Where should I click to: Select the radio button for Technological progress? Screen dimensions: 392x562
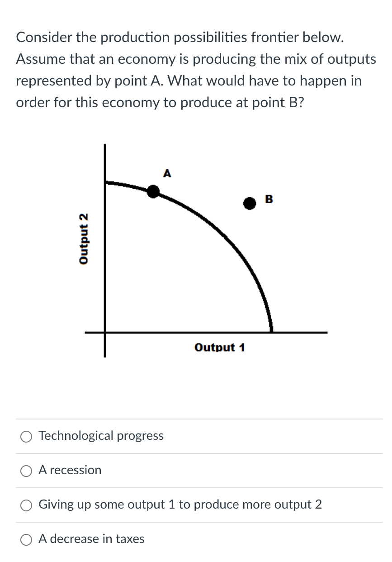(26, 436)
